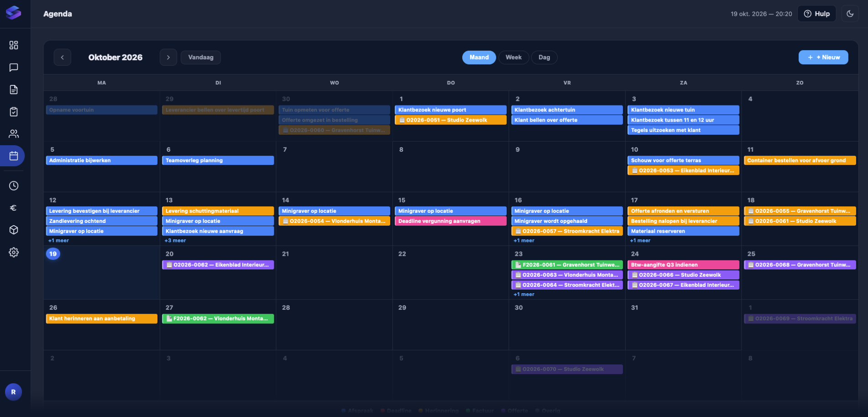Screen dimensions: 868x417
Task: Expand '+1 meer' on October 16
Action: tap(524, 241)
